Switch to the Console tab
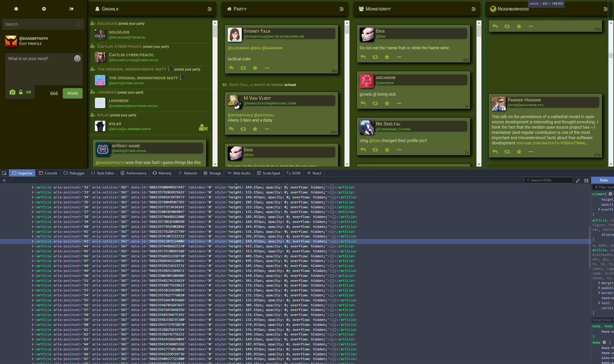The height and width of the screenshot is (364, 614). click(48, 173)
